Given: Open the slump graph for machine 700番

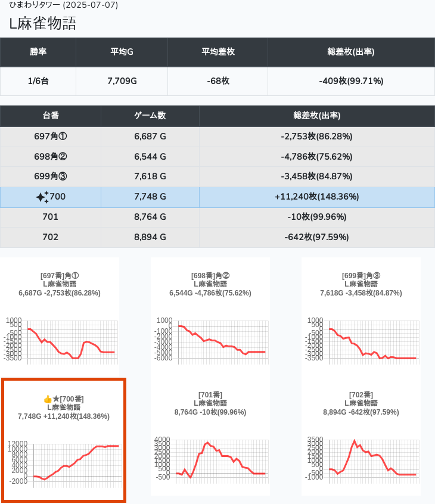Looking at the screenshot, I should point(64,440).
